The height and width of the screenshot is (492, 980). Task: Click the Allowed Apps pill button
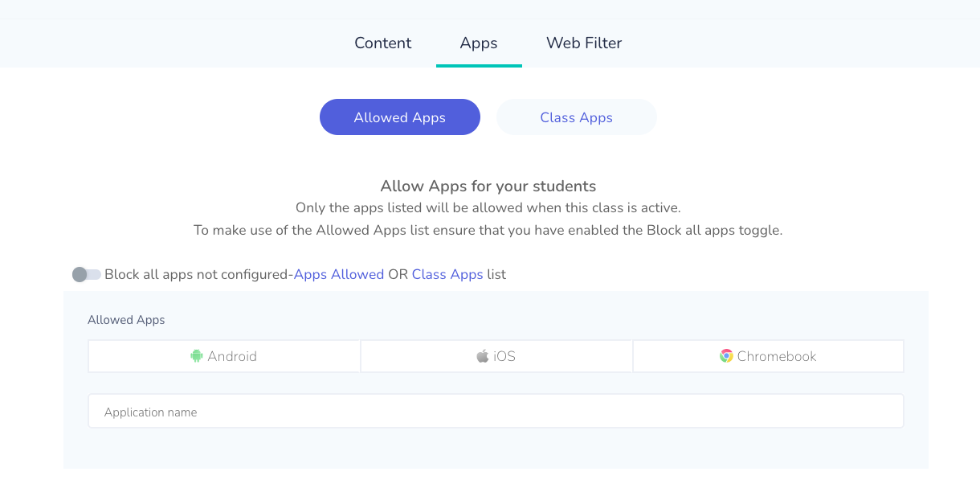pos(400,117)
